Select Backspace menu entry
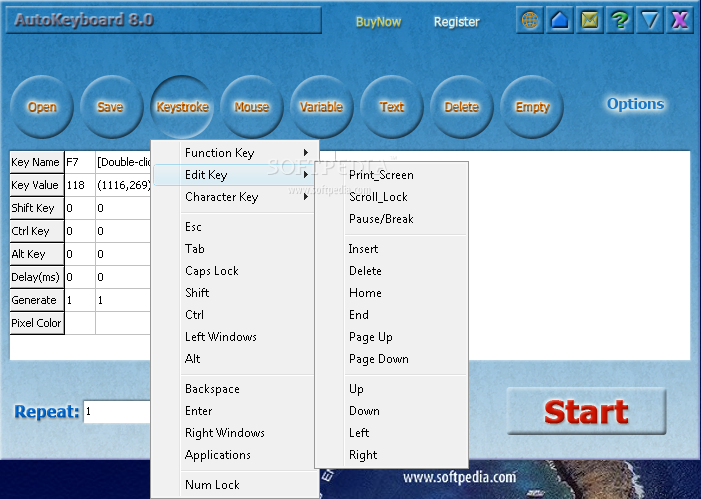Screen dimensions: 701x499 click(235, 389)
